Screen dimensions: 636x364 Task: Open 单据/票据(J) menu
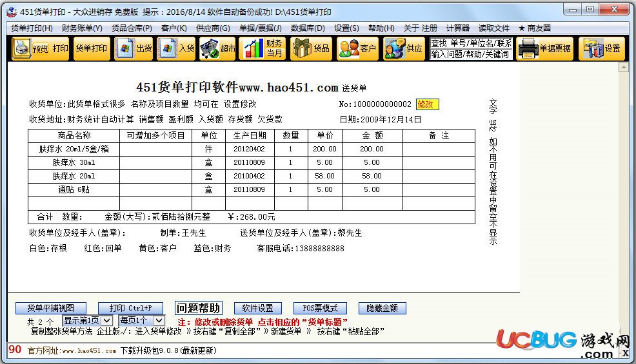click(x=261, y=28)
